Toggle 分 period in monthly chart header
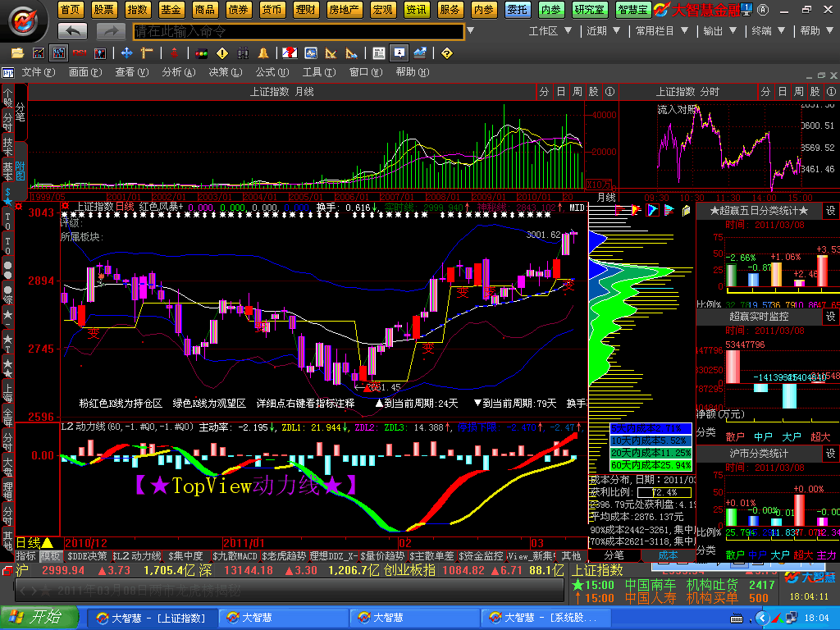 [544, 92]
